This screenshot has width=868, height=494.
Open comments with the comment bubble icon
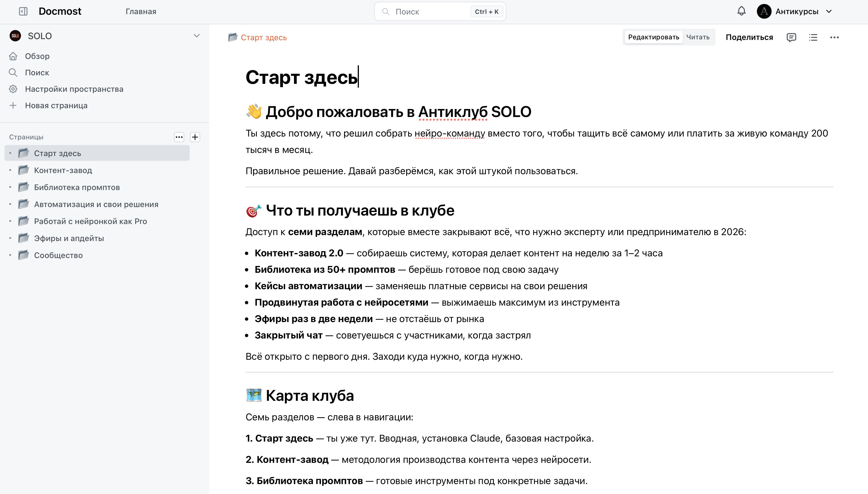(791, 37)
